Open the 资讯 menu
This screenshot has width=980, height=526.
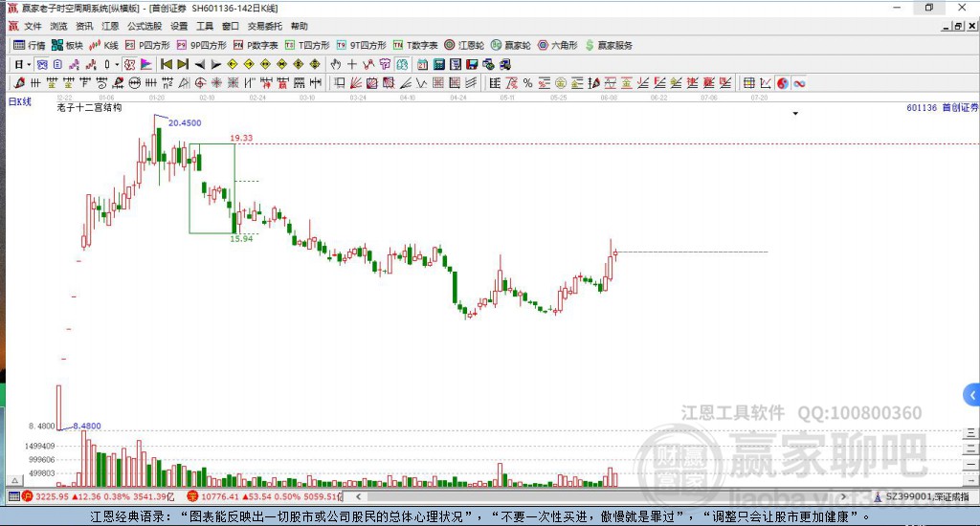point(84,26)
